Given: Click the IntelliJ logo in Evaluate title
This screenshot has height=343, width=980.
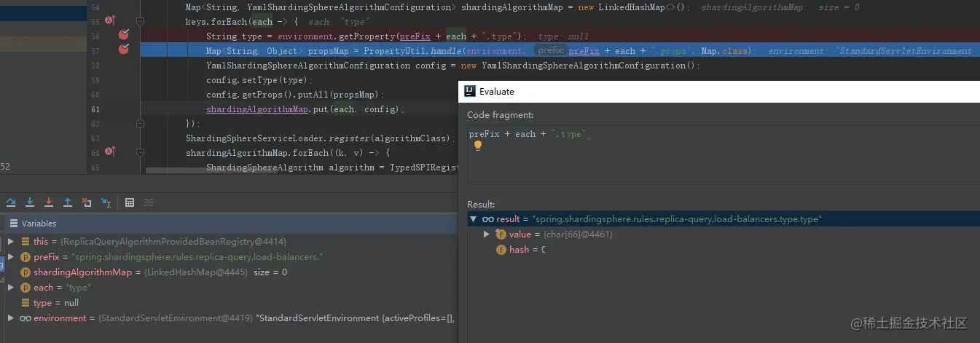Looking at the screenshot, I should point(470,91).
